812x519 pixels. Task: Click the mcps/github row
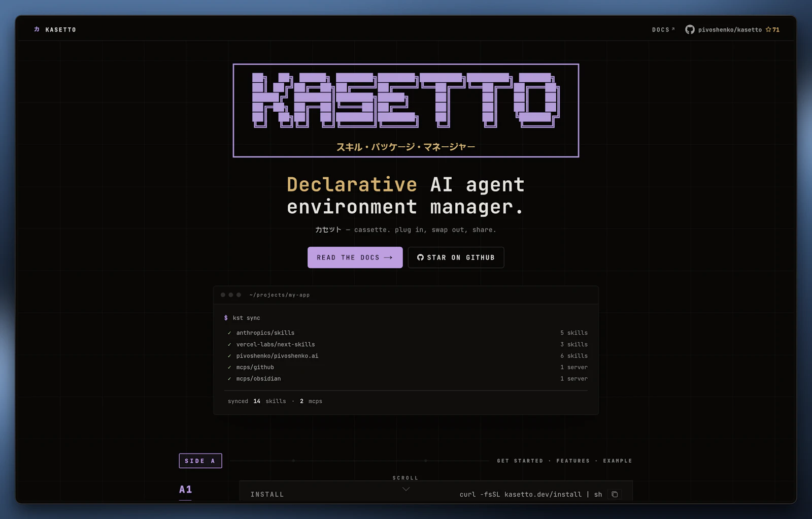pos(406,367)
